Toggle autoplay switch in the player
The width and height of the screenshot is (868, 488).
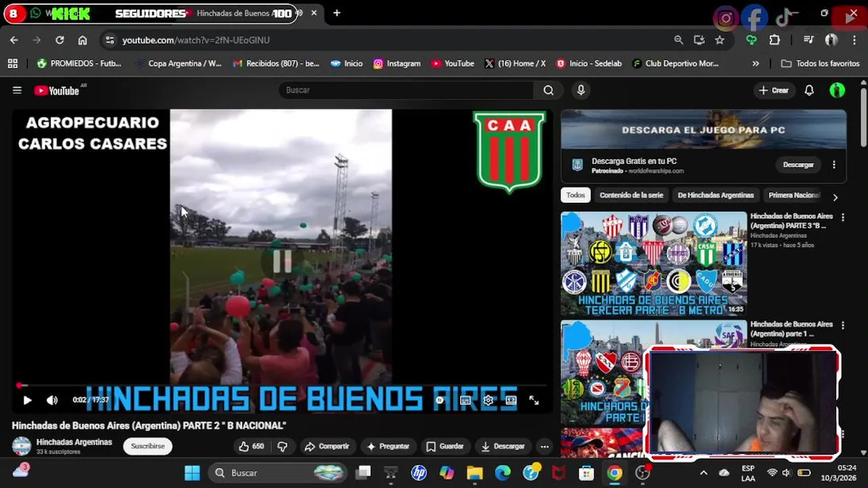point(440,400)
